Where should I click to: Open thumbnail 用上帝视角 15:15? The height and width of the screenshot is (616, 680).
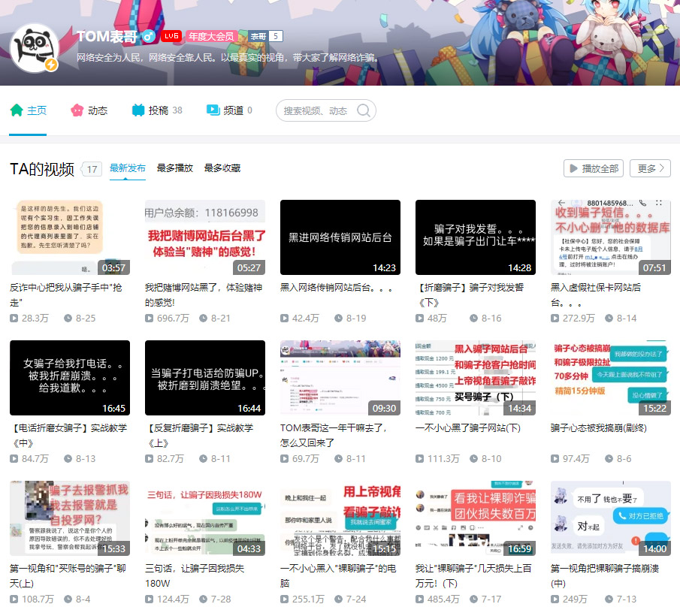(x=340, y=518)
